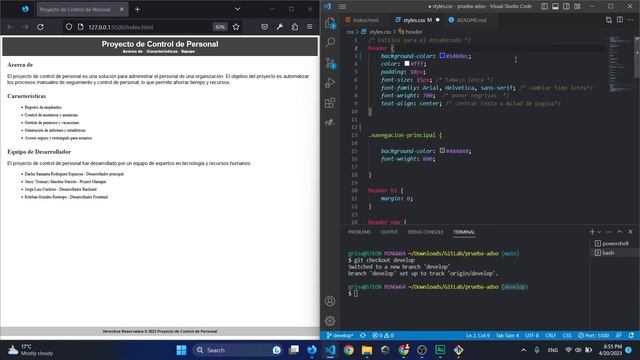
Task: Maximize terminal panel with chevron up
Action: tap(620, 232)
